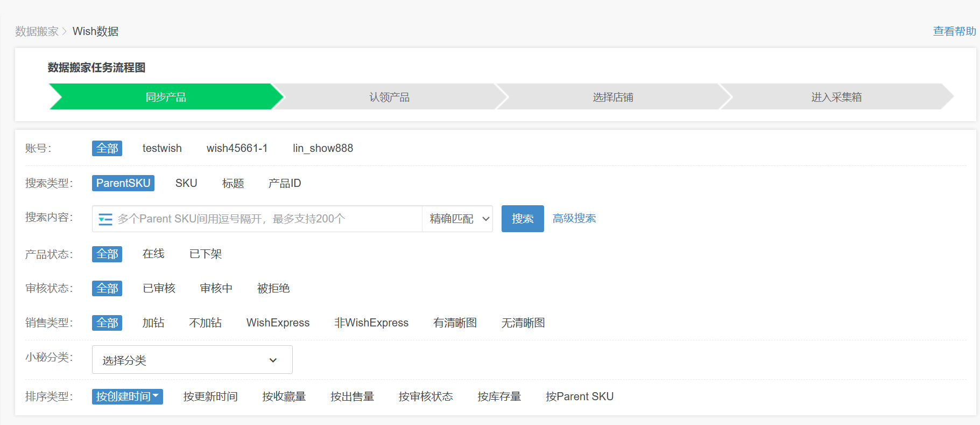
Task: Toggle sort direction on 按创建时间
Action: click(x=156, y=396)
